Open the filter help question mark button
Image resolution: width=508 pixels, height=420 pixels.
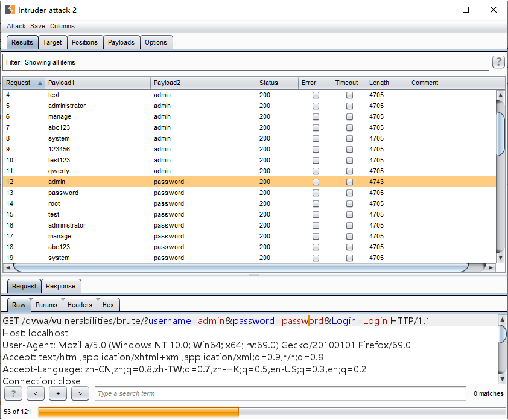[x=498, y=62]
